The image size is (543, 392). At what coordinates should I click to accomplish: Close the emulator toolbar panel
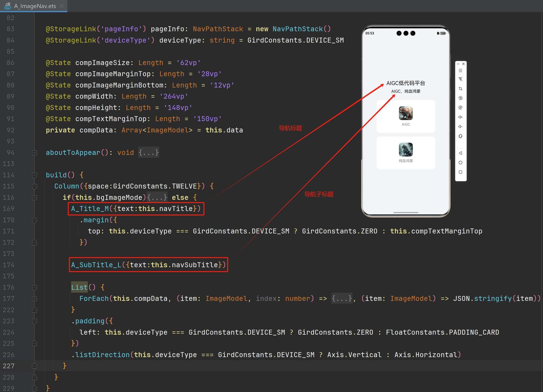pyautogui.click(x=463, y=64)
